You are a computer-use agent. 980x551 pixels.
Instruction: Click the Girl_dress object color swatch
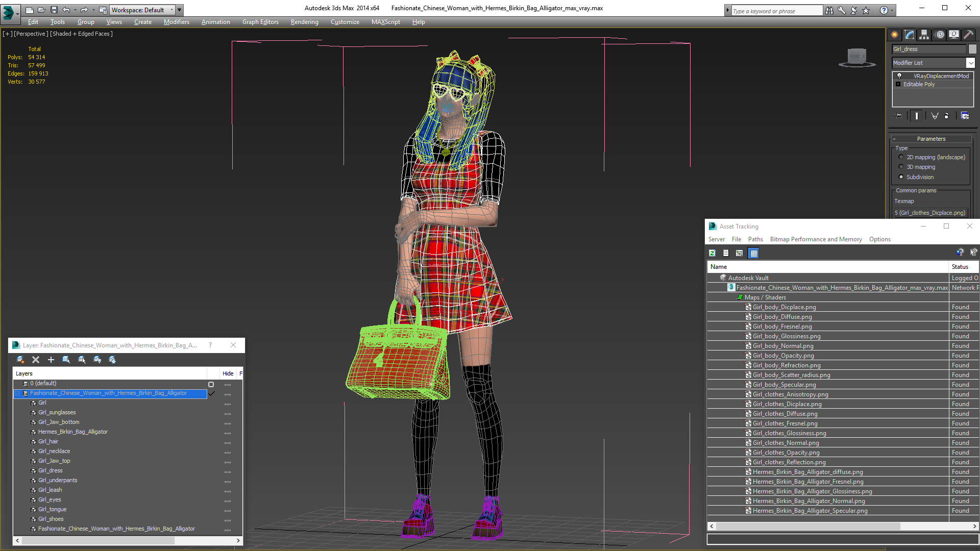pos(972,49)
